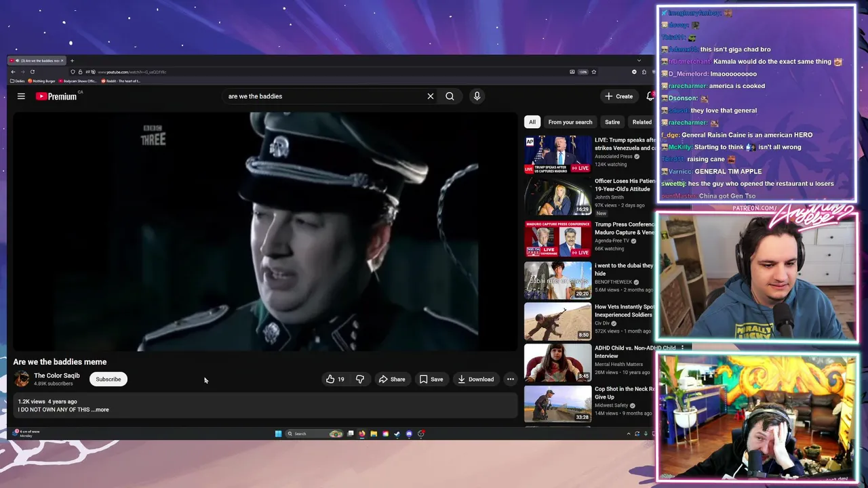Image resolution: width=868 pixels, height=488 pixels.
Task: Click the video player to pause
Action: coord(264,232)
